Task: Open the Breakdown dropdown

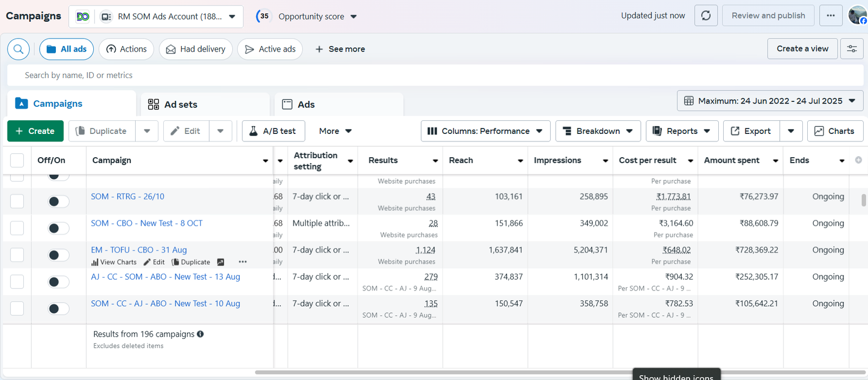Action: [x=598, y=131]
